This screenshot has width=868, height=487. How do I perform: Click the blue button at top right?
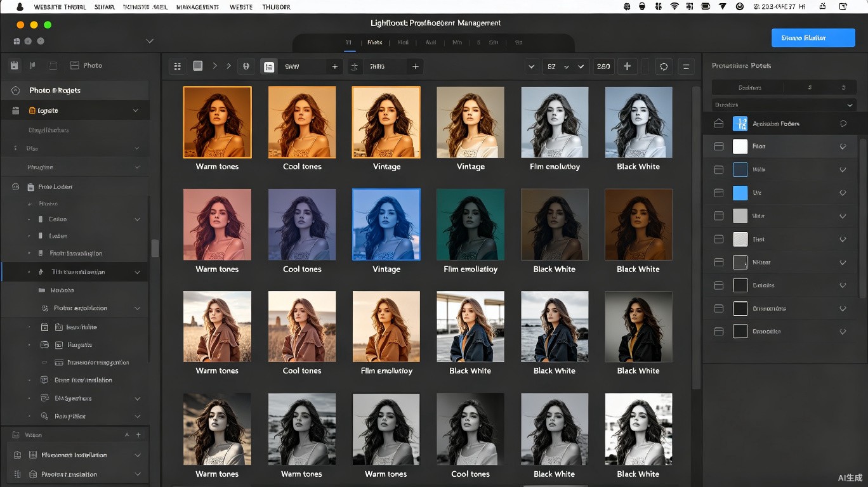(x=813, y=38)
